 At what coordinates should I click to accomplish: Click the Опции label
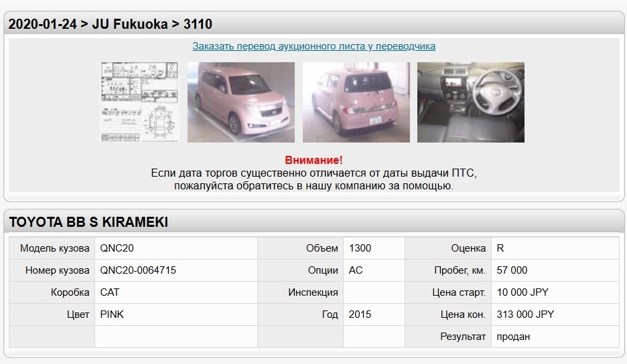coord(323,270)
